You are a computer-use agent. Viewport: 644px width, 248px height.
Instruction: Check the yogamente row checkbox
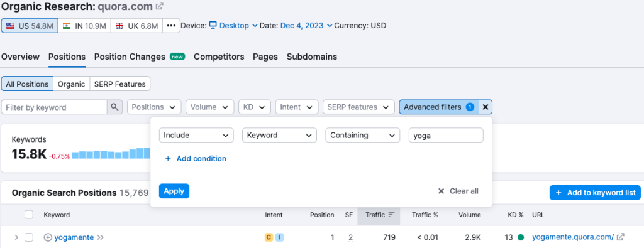tap(29, 237)
